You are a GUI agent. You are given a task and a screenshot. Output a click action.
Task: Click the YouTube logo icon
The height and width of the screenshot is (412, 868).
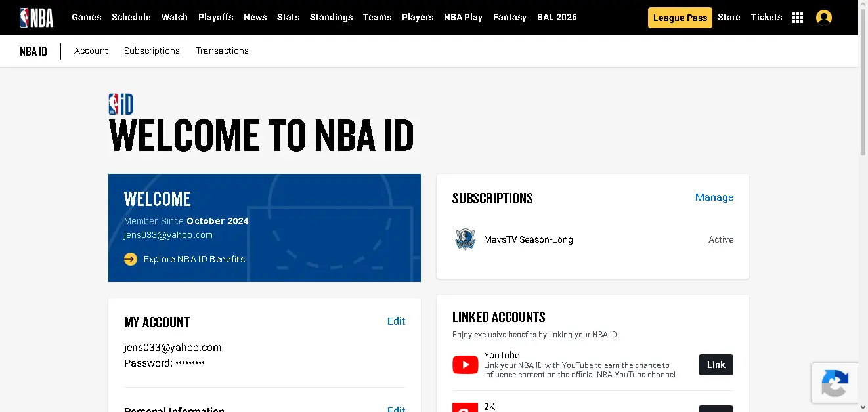pos(465,365)
